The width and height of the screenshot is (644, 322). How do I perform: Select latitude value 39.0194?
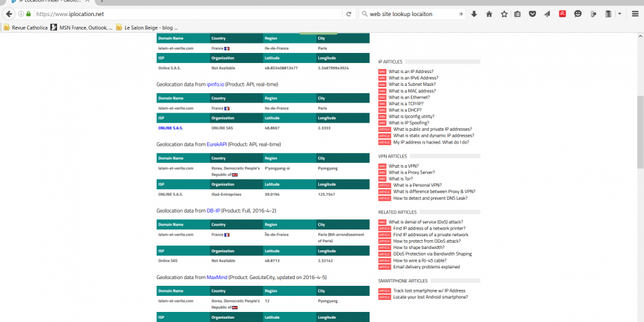pos(272,195)
